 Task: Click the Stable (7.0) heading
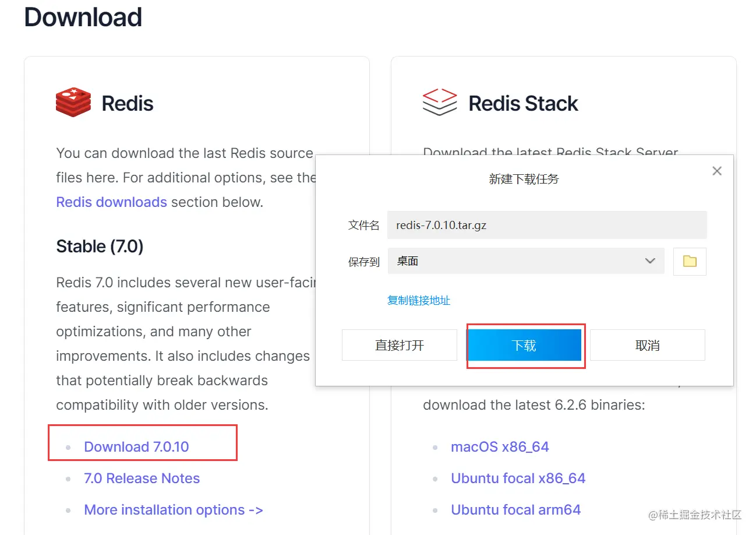pyautogui.click(x=100, y=247)
